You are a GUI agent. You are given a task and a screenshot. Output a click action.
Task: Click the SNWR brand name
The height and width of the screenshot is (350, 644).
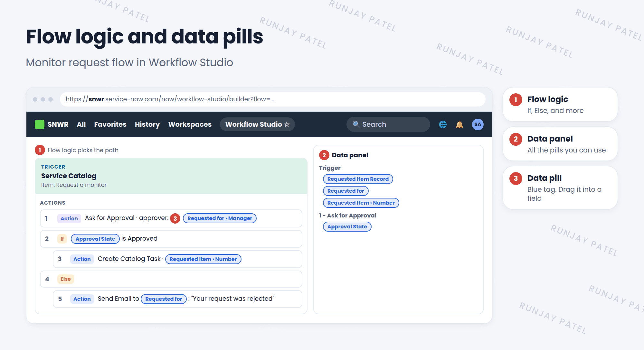[58, 124]
